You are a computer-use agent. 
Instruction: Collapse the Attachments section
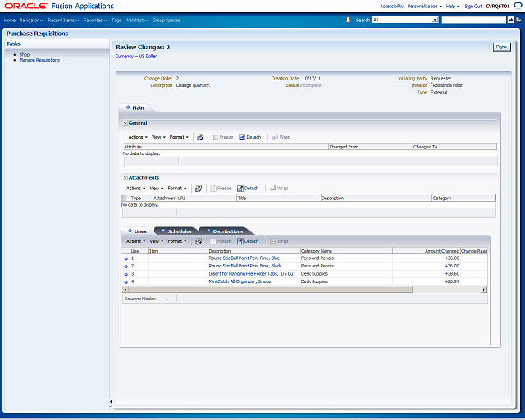(126, 178)
